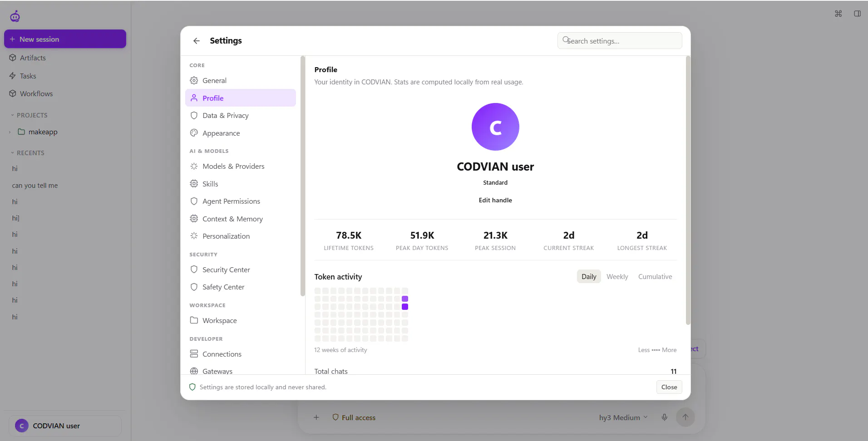Click the chip icon beside Skills
Screen dimensions: 868x441
coord(194,184)
